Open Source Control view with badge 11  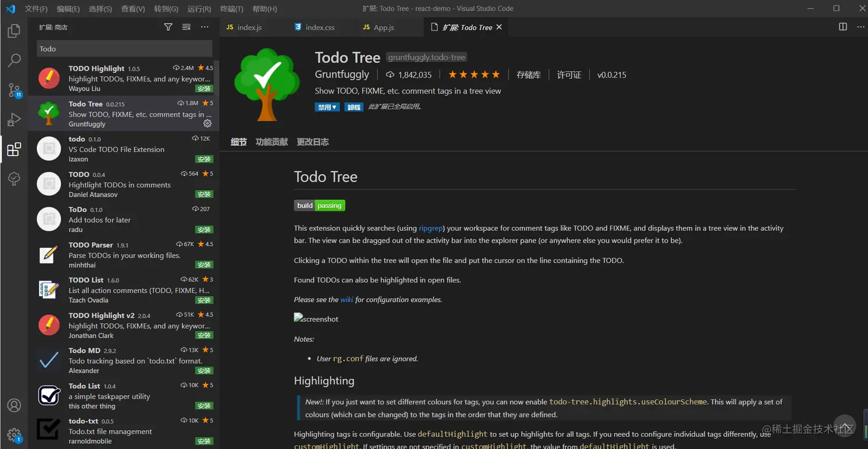[x=14, y=90]
